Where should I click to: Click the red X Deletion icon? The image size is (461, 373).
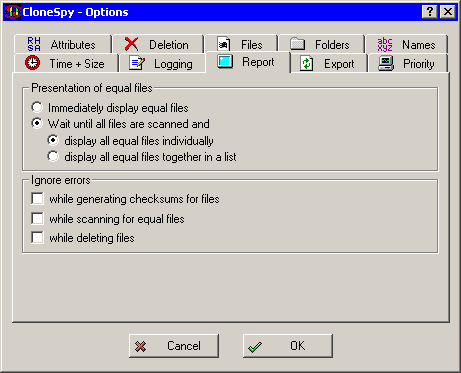[x=131, y=44]
